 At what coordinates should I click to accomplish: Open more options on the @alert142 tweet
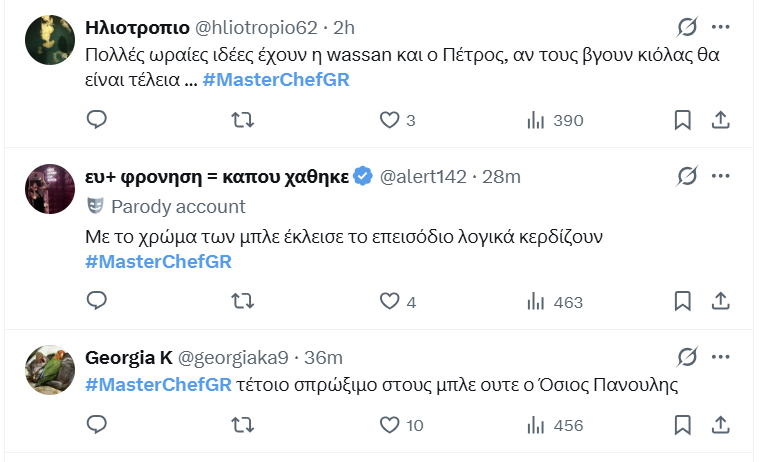pos(721,176)
